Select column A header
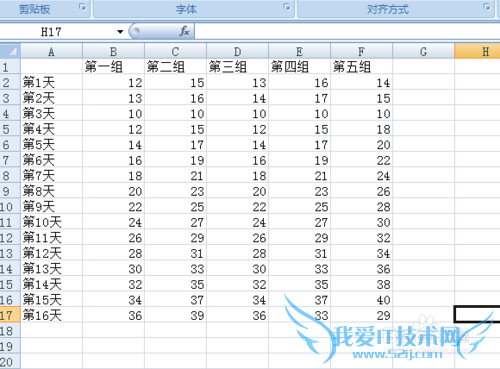The image size is (500, 369). tap(51, 51)
